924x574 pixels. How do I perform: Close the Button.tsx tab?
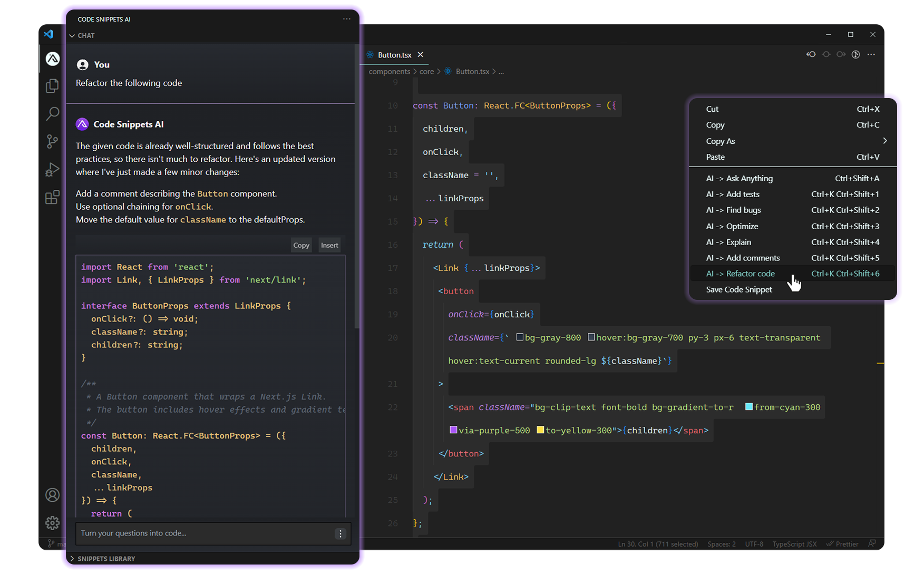click(x=420, y=55)
